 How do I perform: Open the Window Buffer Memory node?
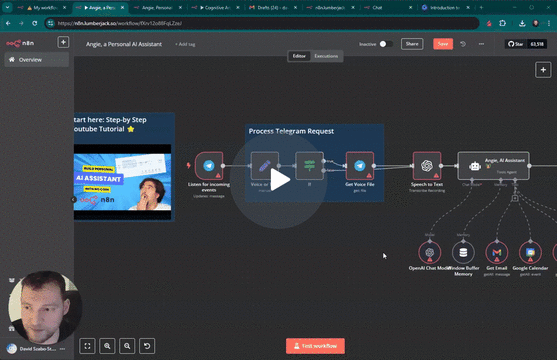[463, 253]
